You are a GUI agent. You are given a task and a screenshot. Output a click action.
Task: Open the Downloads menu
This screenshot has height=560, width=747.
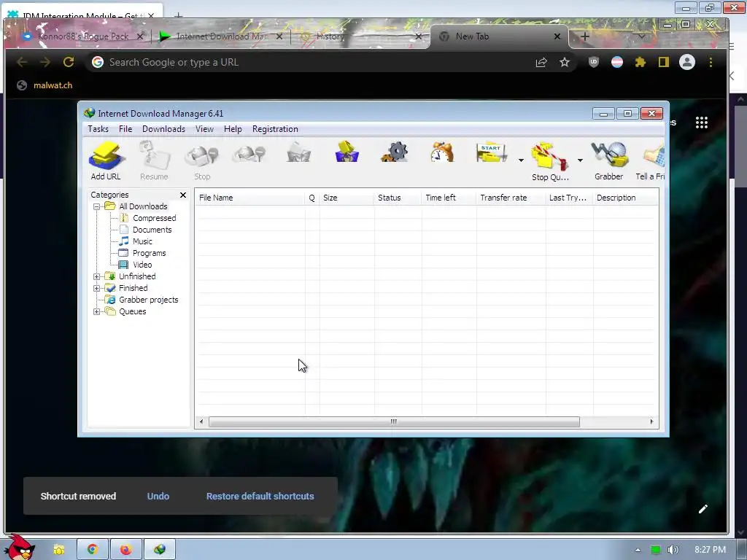click(x=163, y=129)
